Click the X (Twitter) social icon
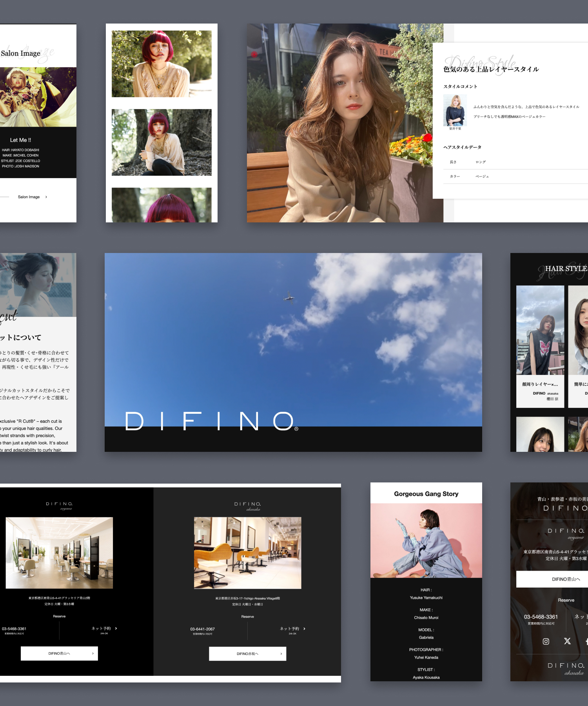Screen dimensions: 588x706 (x=567, y=641)
